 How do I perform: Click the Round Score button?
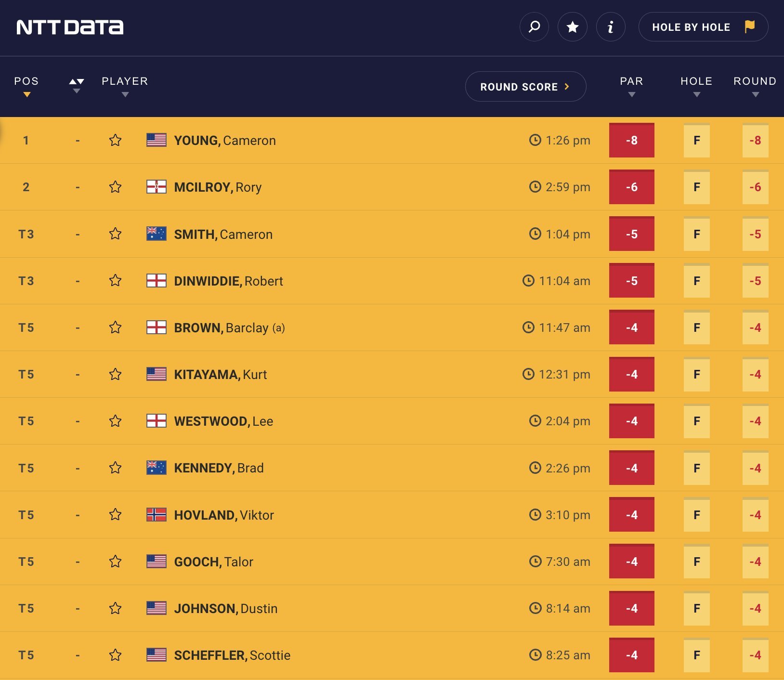coord(525,87)
